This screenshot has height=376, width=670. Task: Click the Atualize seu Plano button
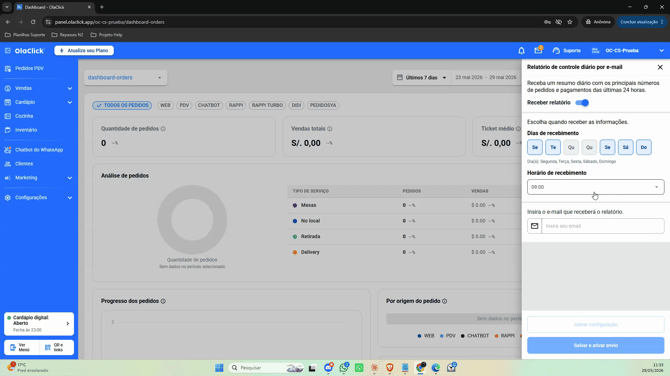(84, 50)
